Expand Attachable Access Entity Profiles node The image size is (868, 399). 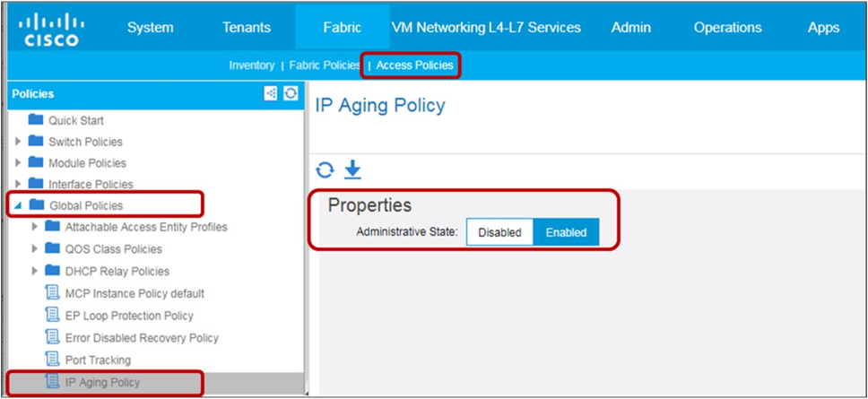[35, 227]
